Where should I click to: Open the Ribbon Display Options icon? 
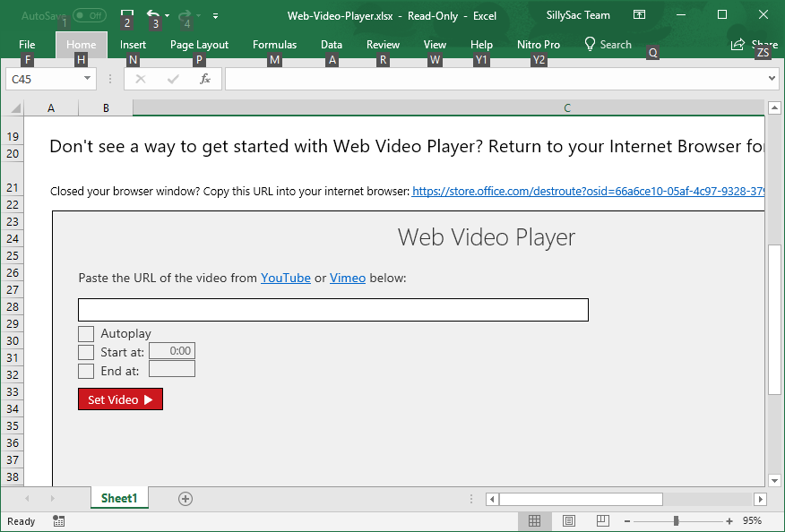pyautogui.click(x=639, y=14)
